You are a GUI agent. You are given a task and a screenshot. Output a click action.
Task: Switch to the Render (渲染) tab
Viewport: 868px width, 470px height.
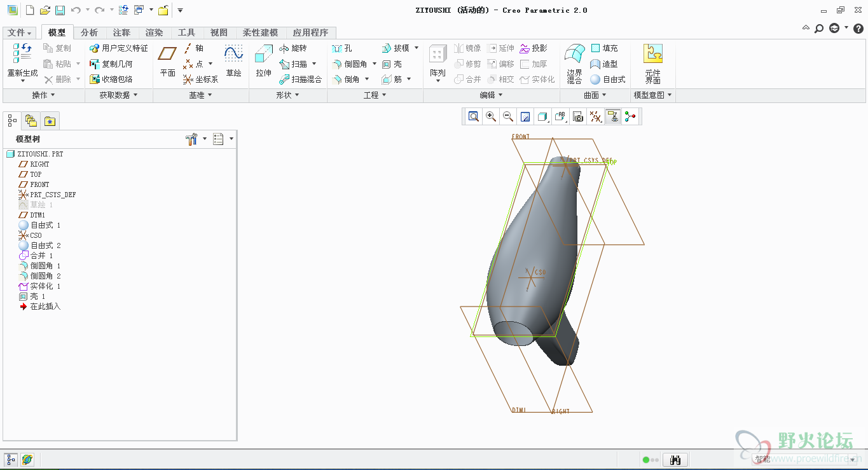click(x=154, y=32)
